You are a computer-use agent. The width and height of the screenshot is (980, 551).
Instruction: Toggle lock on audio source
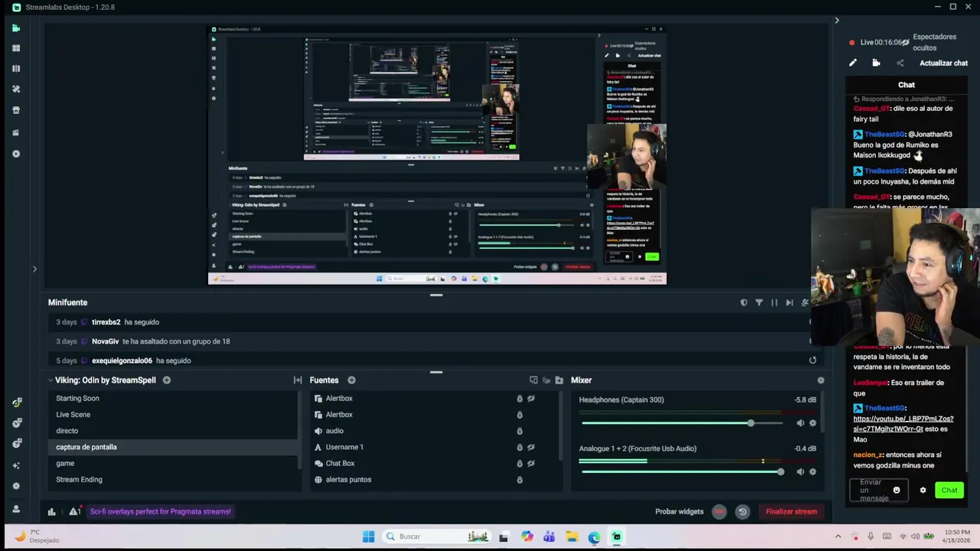pyautogui.click(x=519, y=432)
